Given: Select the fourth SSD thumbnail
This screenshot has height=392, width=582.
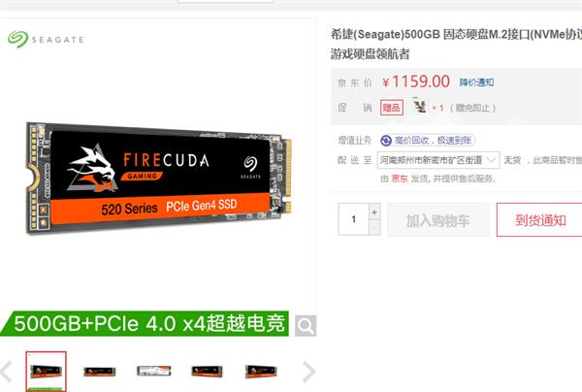Looking at the screenshot, I should tap(208, 371).
